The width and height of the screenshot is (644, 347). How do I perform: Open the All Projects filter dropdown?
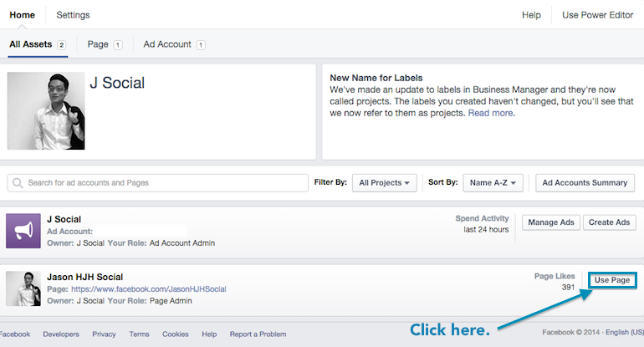click(x=385, y=183)
